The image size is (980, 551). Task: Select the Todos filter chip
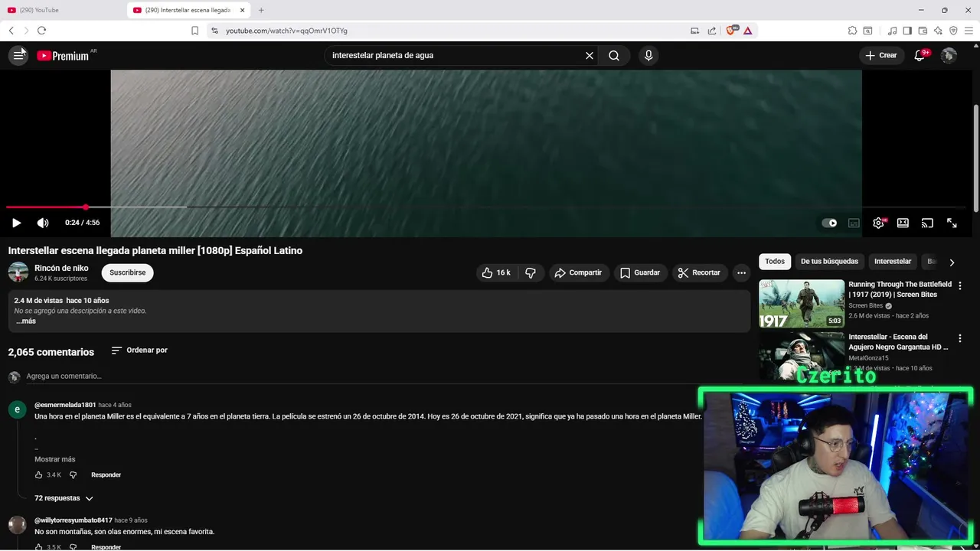point(775,262)
